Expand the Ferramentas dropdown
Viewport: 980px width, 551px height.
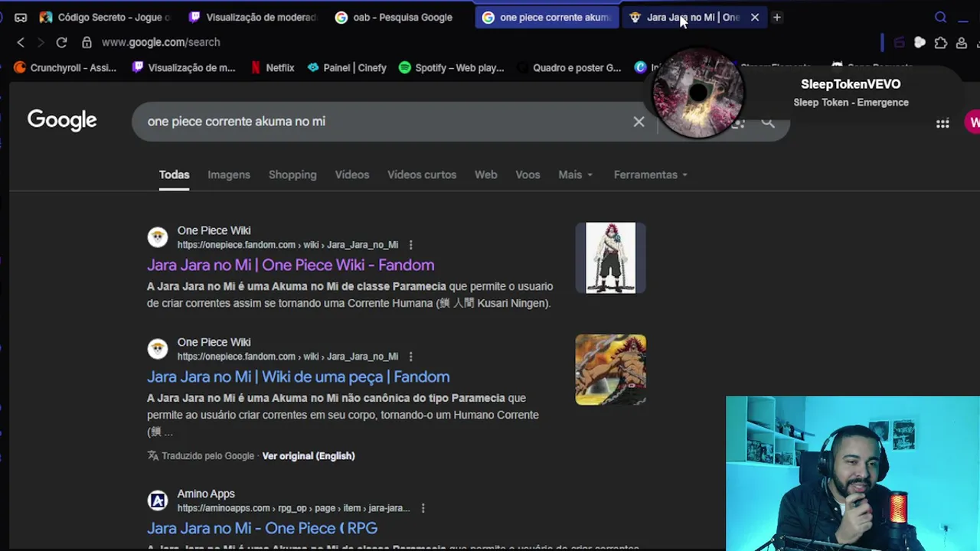coord(650,174)
